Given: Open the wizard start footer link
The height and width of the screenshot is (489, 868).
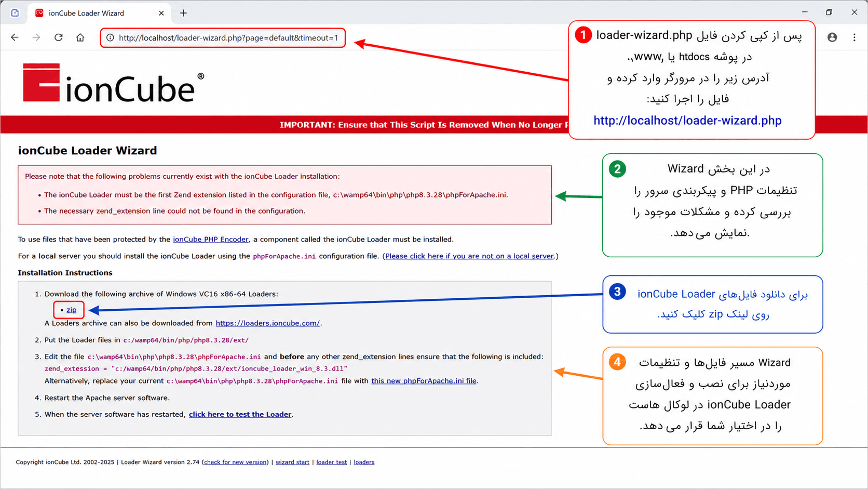Looking at the screenshot, I should [x=292, y=462].
